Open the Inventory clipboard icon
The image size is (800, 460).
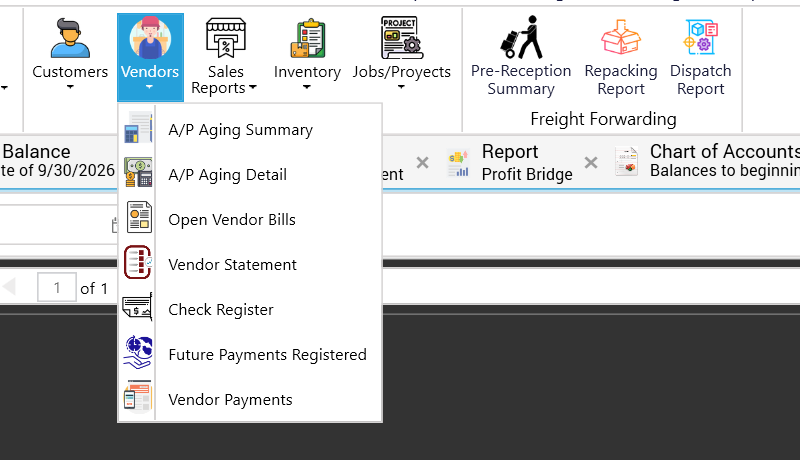pos(307,38)
